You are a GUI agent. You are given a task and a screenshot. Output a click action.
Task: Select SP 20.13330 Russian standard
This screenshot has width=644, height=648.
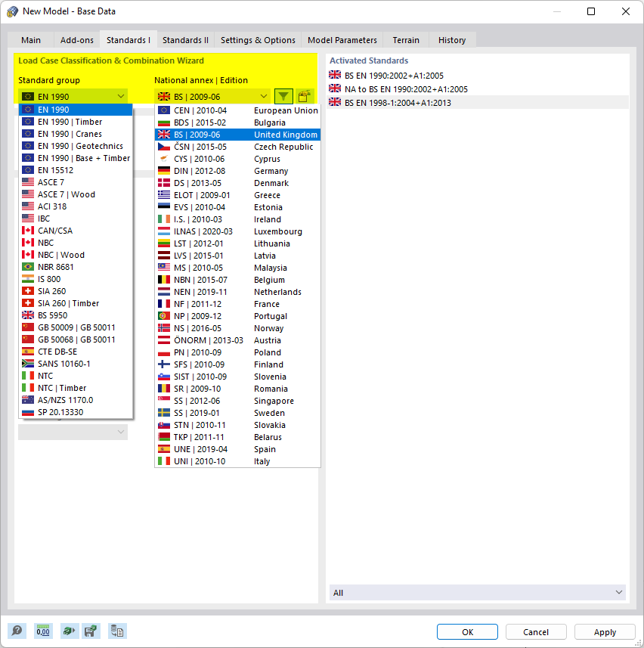pyautogui.click(x=76, y=412)
